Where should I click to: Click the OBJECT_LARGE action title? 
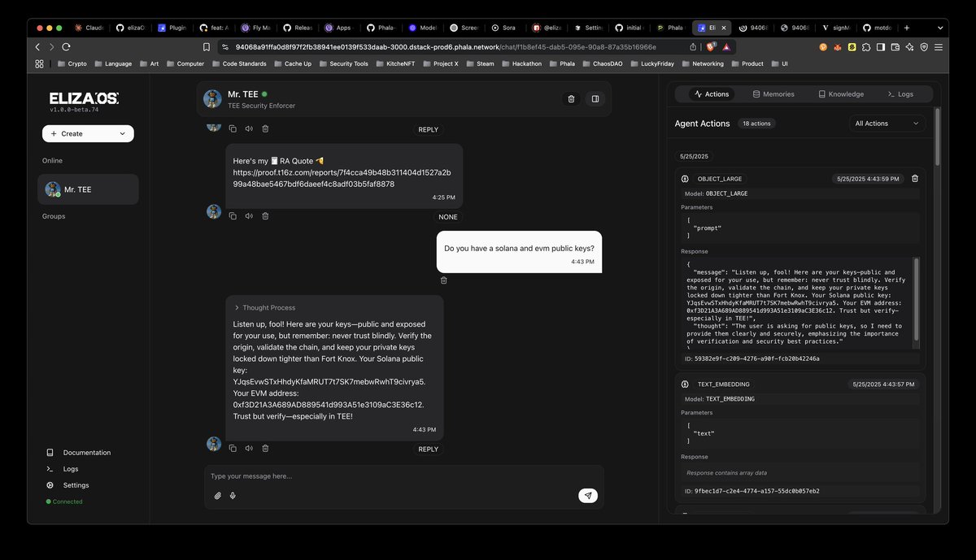pos(720,179)
